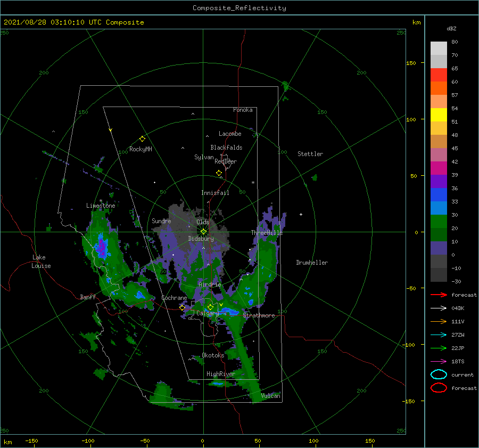This screenshot has width=479, height=448.
Task: Click the Limestone label
Action: pos(101,206)
